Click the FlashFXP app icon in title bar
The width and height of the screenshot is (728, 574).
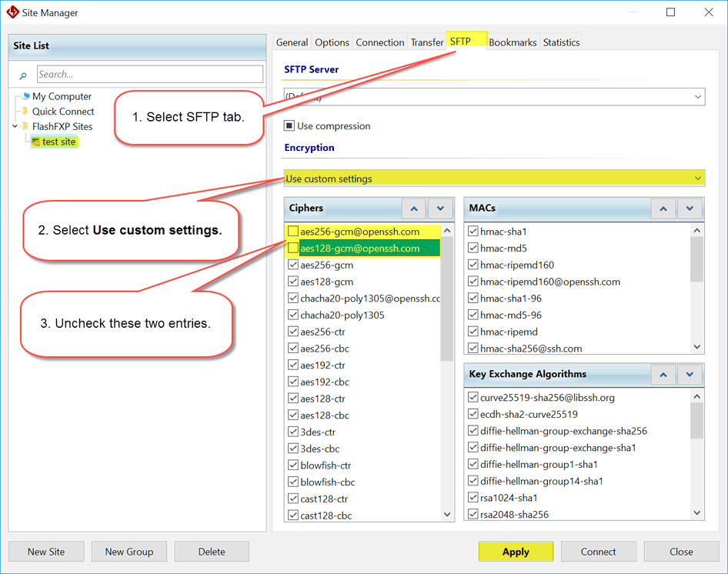tap(12, 12)
